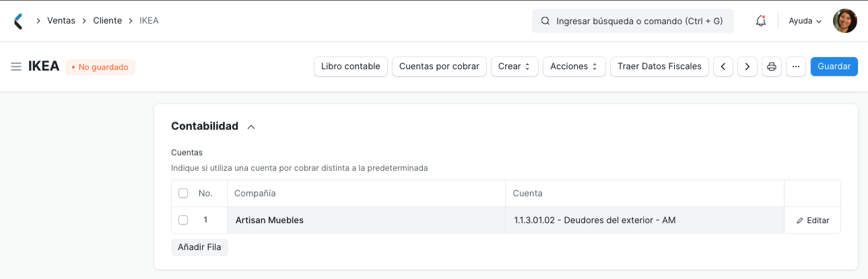The height and width of the screenshot is (279, 868).
Task: Go to the previous record arrow
Action: coord(723,67)
